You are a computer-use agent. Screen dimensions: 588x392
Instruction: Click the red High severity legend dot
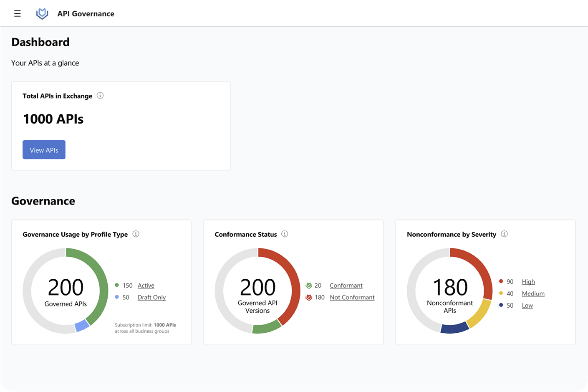pos(501,281)
